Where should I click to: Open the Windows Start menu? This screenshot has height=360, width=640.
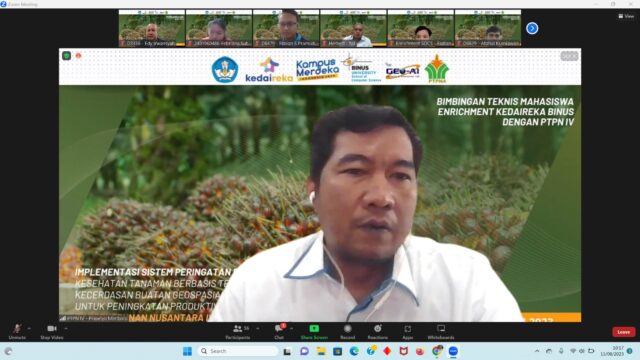point(187,351)
